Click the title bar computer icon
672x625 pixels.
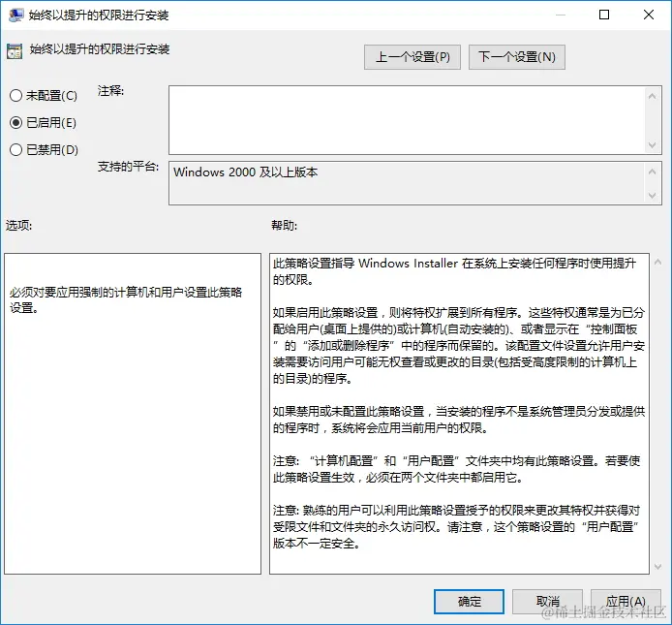(x=16, y=16)
